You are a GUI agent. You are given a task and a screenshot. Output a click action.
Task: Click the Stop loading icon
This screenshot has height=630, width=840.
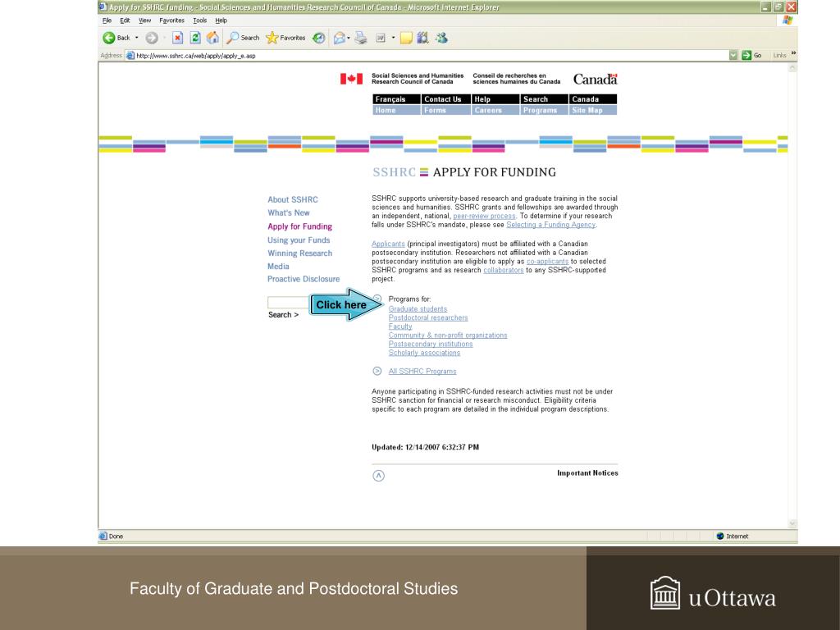click(x=178, y=38)
